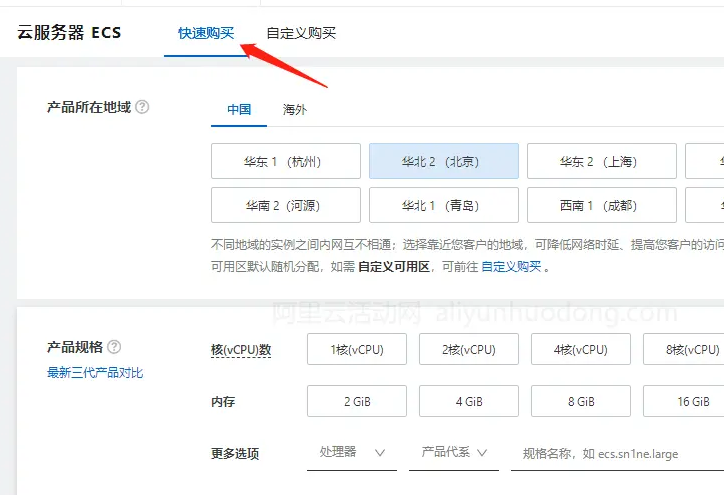724x495 pixels.
Task: Click the 产品规格 section label
Action: click(x=75, y=347)
